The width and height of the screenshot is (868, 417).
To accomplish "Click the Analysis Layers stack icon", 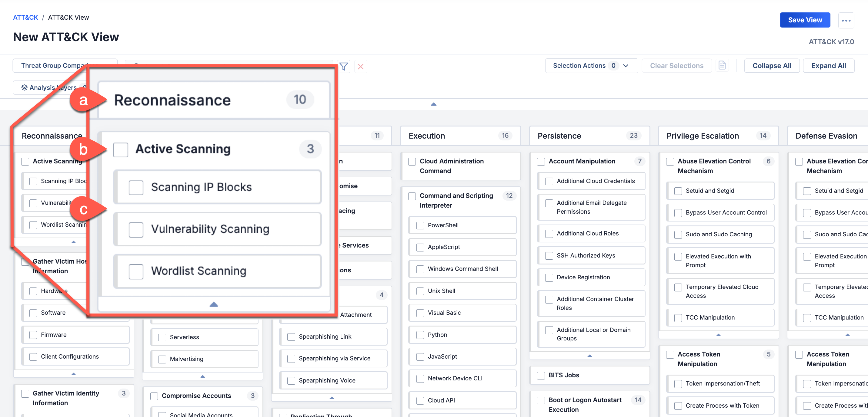I will tap(24, 87).
